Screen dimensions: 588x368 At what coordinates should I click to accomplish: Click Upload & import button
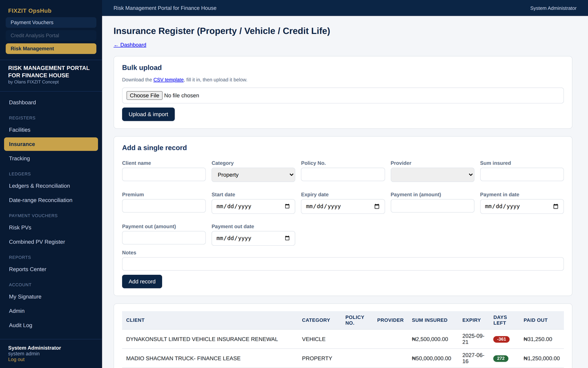[148, 114]
